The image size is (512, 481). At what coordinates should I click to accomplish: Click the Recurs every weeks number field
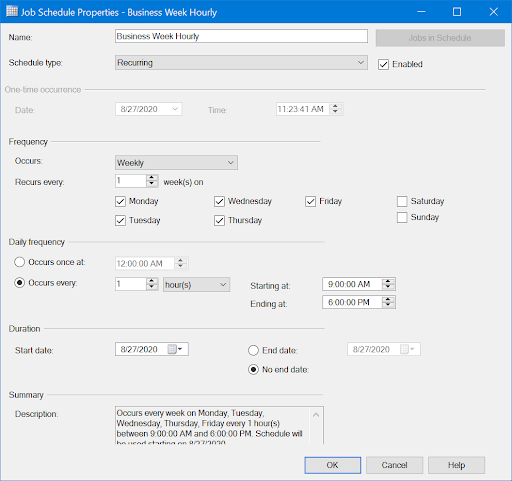tap(131, 181)
